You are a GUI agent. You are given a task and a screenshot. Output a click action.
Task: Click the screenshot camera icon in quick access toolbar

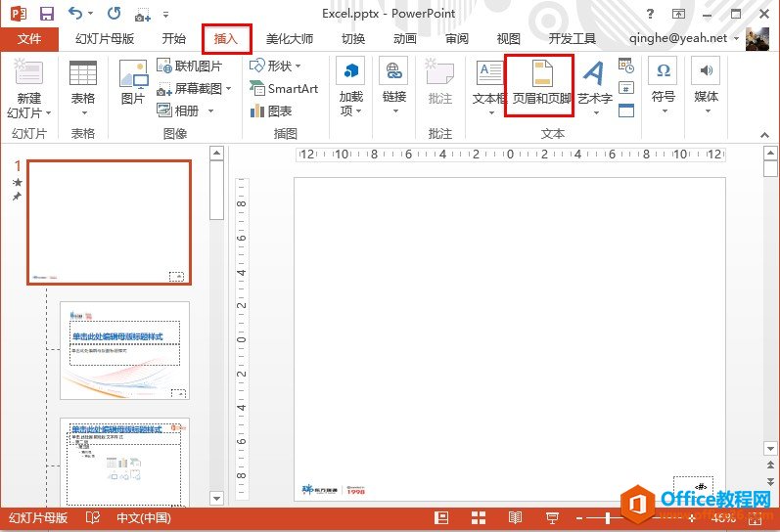coord(142,14)
